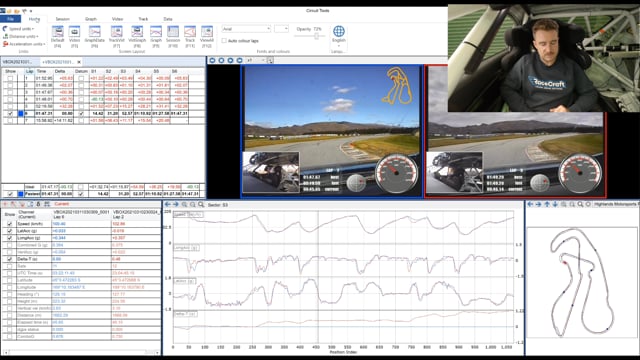Sort by Time column header
The height and width of the screenshot is (360, 640).
42,71
